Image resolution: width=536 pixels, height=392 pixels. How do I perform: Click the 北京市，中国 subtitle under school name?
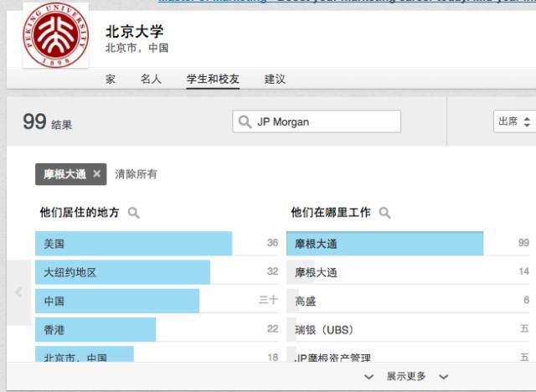[137, 48]
